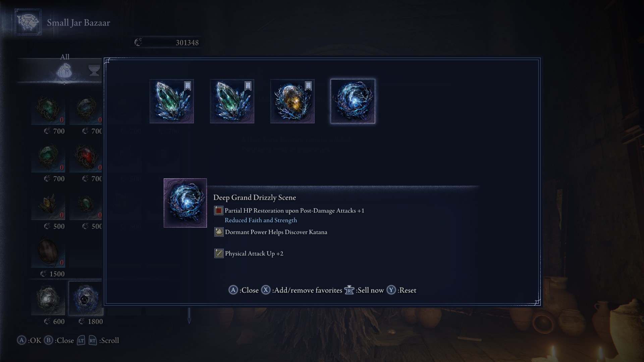
Task: Click the Deep Grand Drizzly Scene preview image
Action: tap(185, 203)
